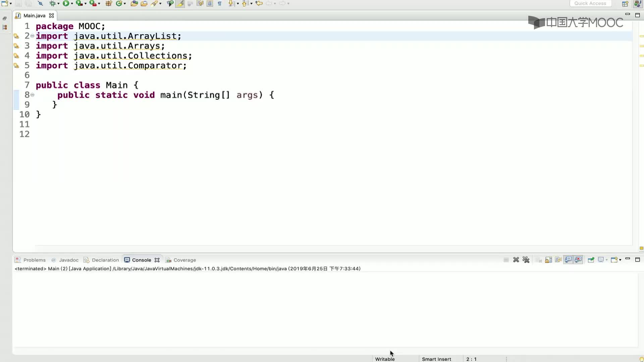Viewport: 644px width, 362px height.
Task: Toggle Show Console on Standard Error
Action: [578, 260]
